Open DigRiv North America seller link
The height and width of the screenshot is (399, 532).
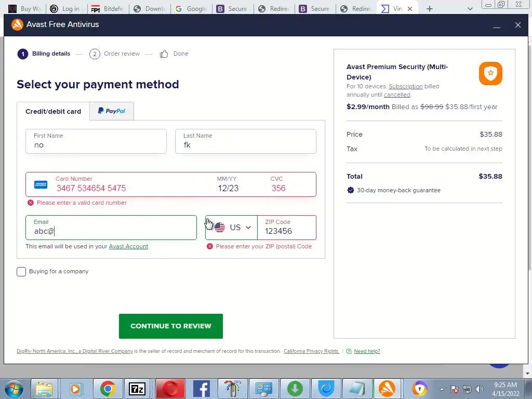(x=75, y=351)
